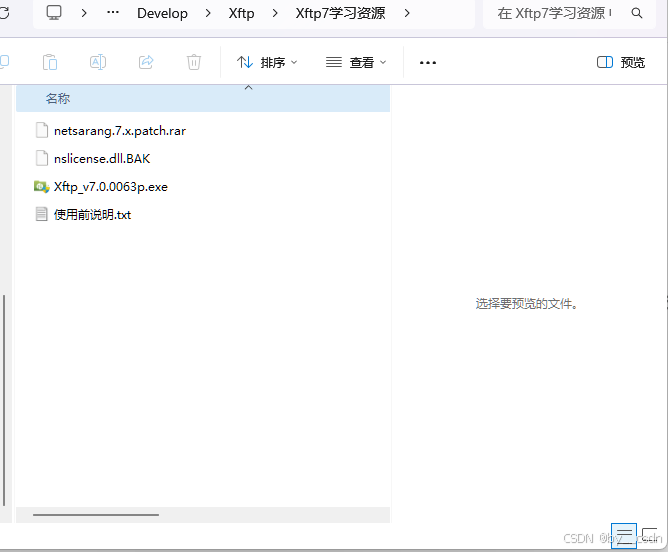Select file nslicense.dll.BAK

point(102,158)
